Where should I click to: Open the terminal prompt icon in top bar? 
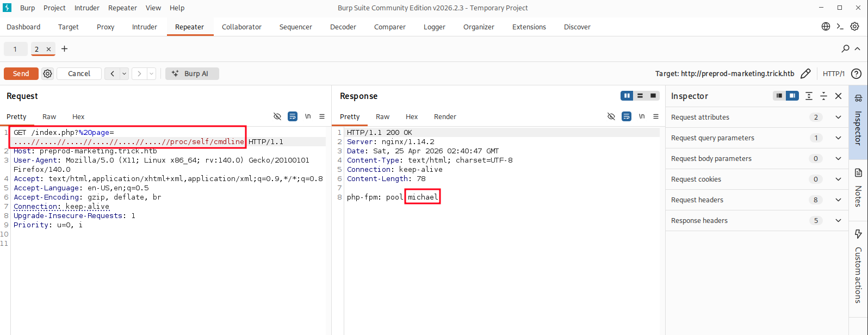click(840, 27)
